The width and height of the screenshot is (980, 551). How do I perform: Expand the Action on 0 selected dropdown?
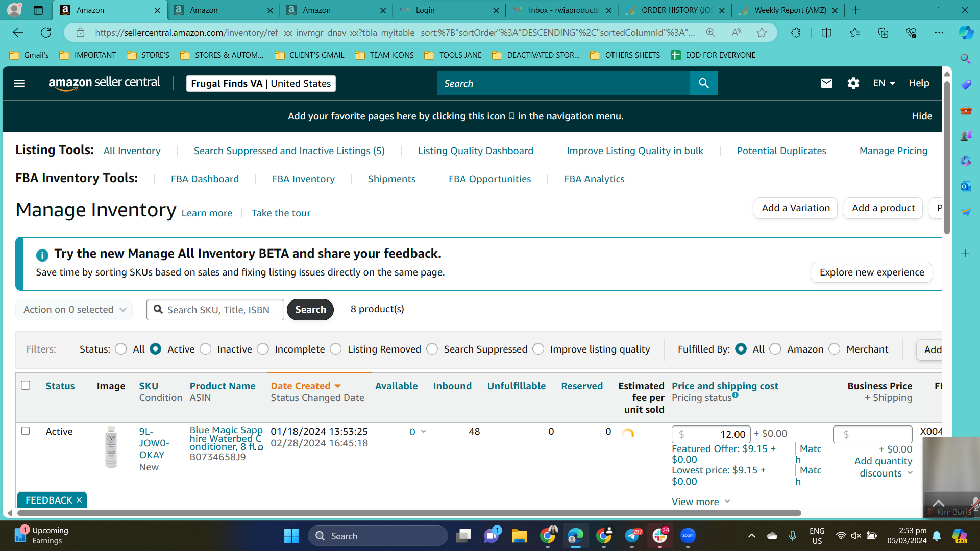[74, 310]
